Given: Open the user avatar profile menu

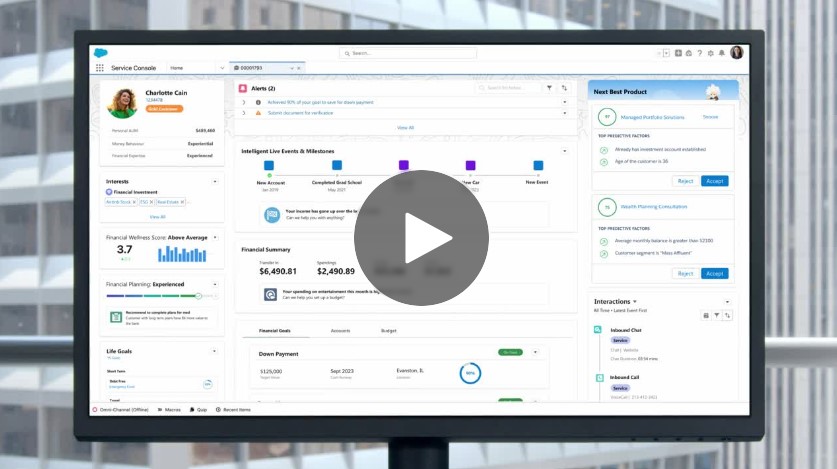Looking at the screenshot, I should 737,53.
